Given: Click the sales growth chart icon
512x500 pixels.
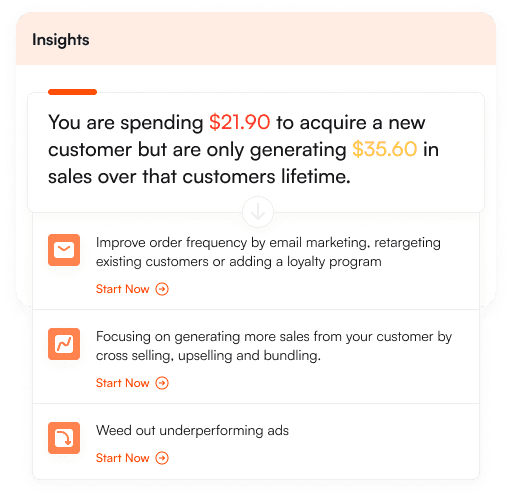Looking at the screenshot, I should click(x=64, y=344).
